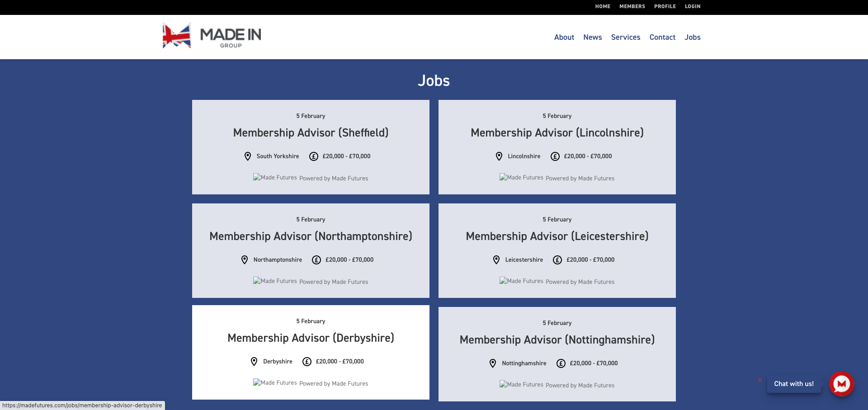Image resolution: width=868 pixels, height=410 pixels.
Task: Click salary '£20,000 - £70,000' in Derbyshire card
Action: pyautogui.click(x=340, y=362)
